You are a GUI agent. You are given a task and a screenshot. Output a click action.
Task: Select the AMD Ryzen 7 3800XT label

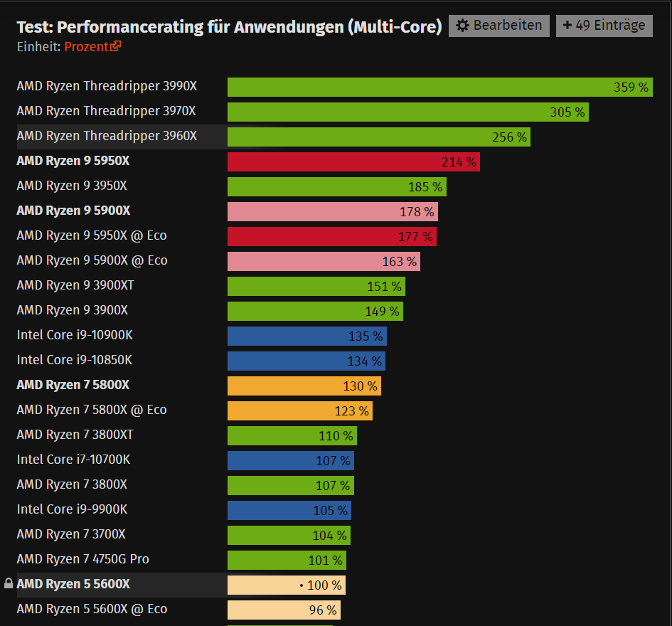click(75, 435)
